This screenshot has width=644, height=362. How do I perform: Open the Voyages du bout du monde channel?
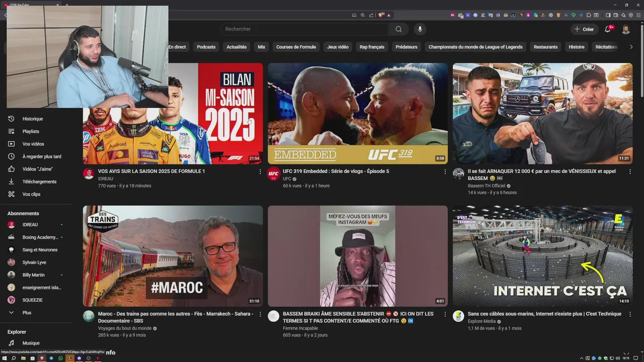pyautogui.click(x=124, y=328)
